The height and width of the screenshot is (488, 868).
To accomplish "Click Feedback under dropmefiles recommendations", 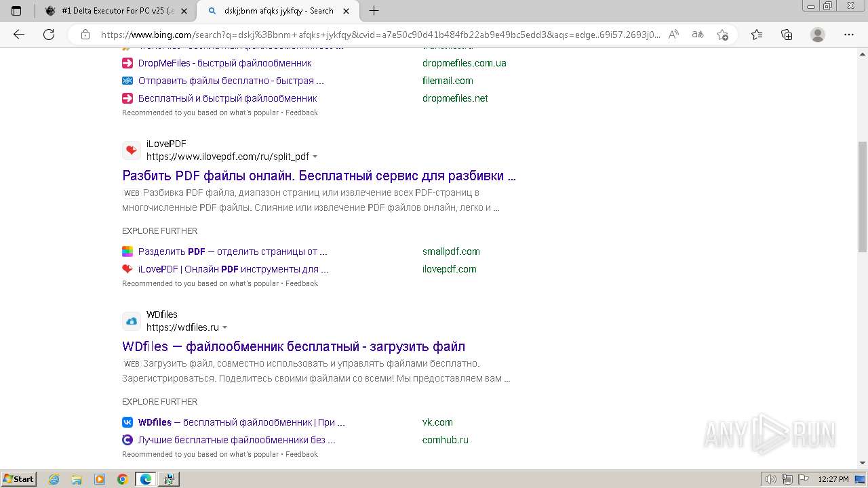I will (301, 113).
